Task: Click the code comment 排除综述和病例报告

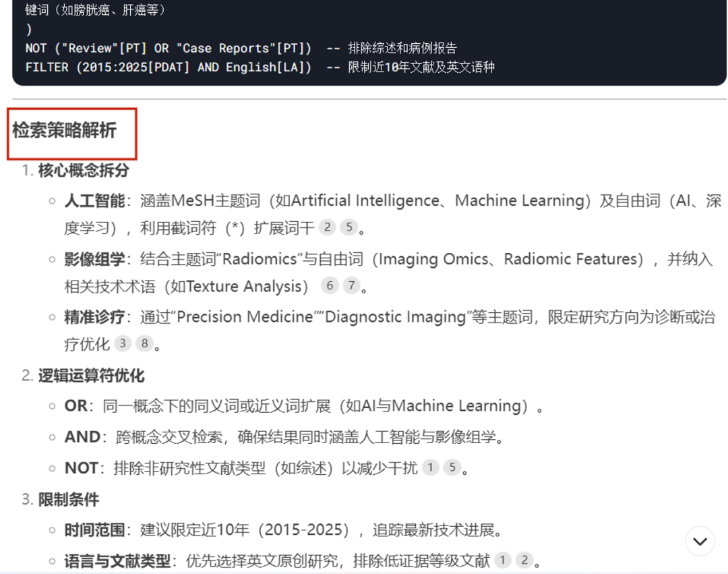Action: coord(402,49)
